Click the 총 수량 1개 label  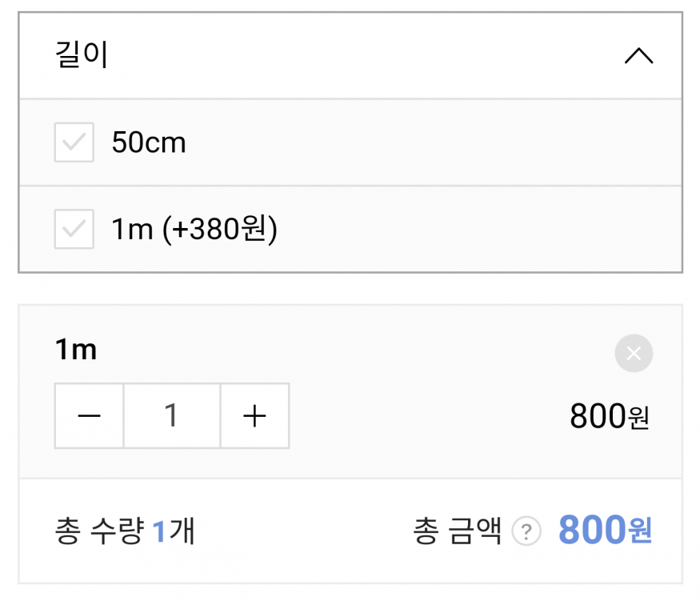(125, 531)
